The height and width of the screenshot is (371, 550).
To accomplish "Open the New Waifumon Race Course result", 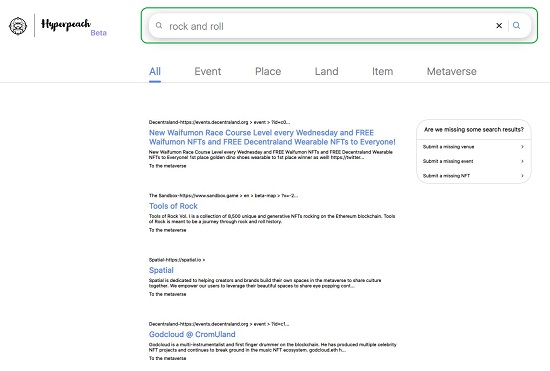I will click(x=272, y=137).
